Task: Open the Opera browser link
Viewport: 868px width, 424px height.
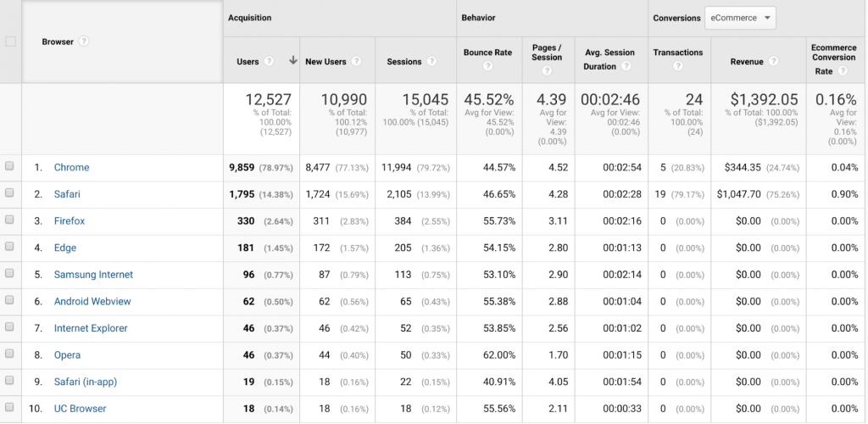Action: click(x=67, y=354)
